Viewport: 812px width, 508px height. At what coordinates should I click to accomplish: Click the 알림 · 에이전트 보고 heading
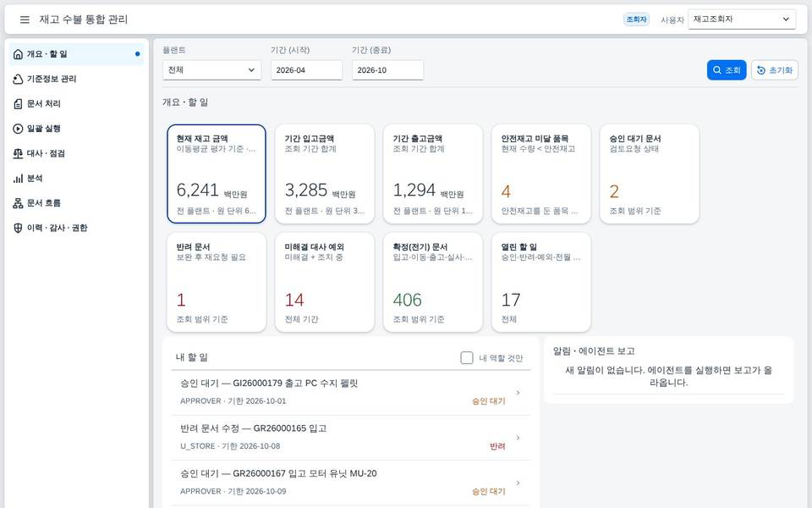tap(594, 351)
